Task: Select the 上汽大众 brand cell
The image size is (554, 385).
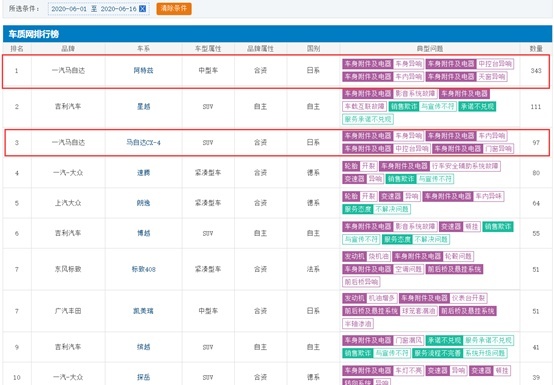Action: (x=68, y=203)
